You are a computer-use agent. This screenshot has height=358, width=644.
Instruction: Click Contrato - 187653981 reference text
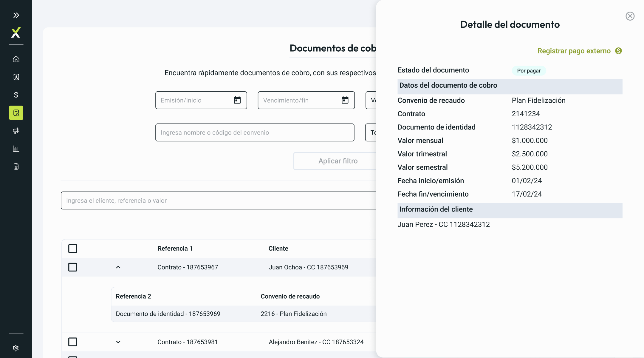(x=188, y=342)
